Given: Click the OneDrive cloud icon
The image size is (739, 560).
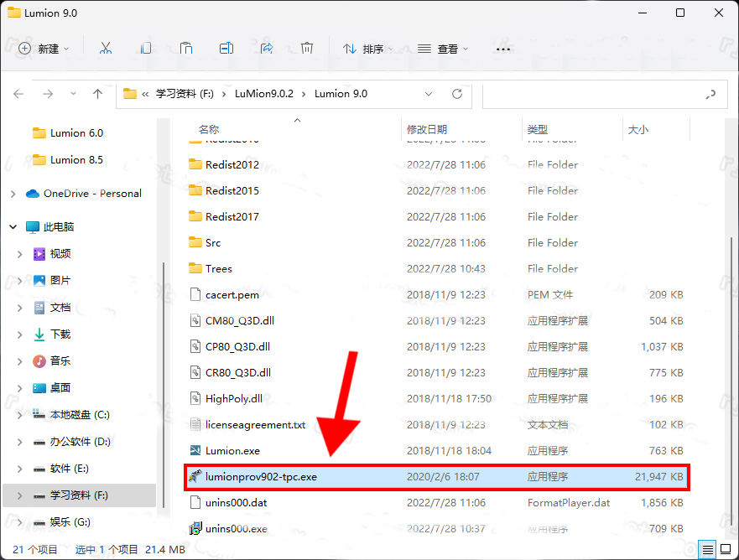Looking at the screenshot, I should pos(33,194).
